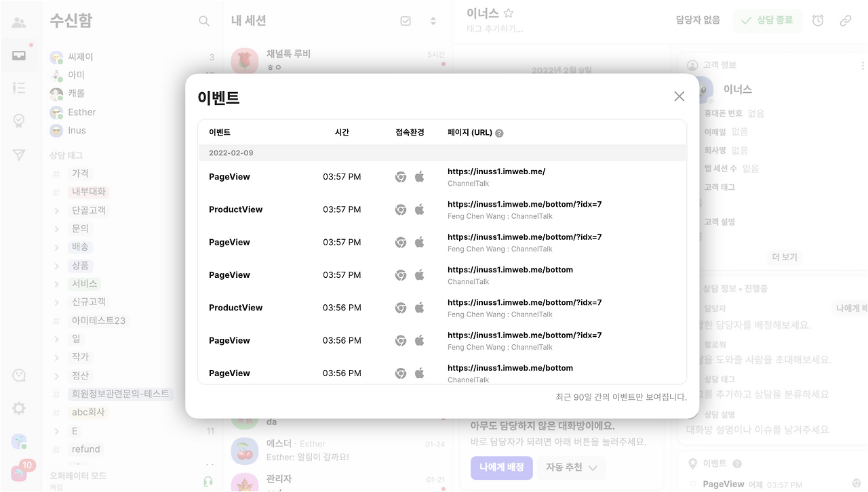Expand the 정산 tag
The height and width of the screenshot is (492, 868).
tap(57, 375)
